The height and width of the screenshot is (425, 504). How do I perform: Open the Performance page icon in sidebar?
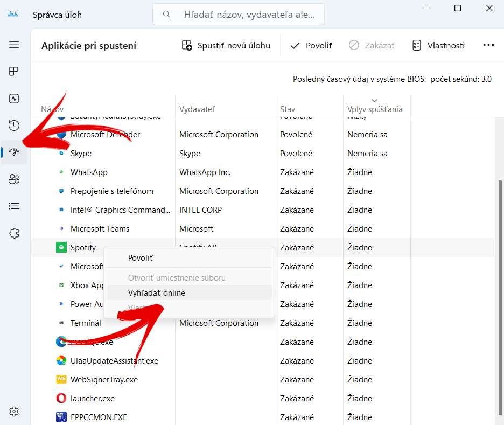[x=14, y=99]
